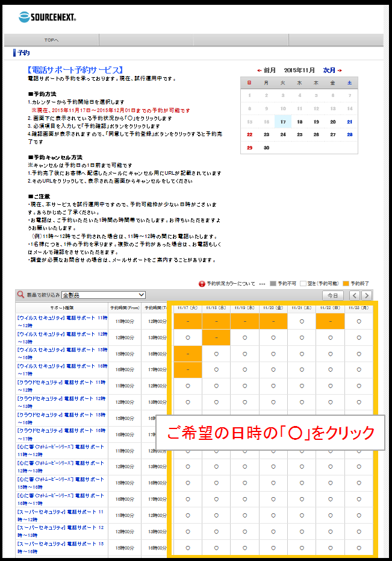Select 11/17 circle for ウイルスセキュリティ 12時~13時
The width and height of the screenshot is (392, 561).
coord(188,338)
